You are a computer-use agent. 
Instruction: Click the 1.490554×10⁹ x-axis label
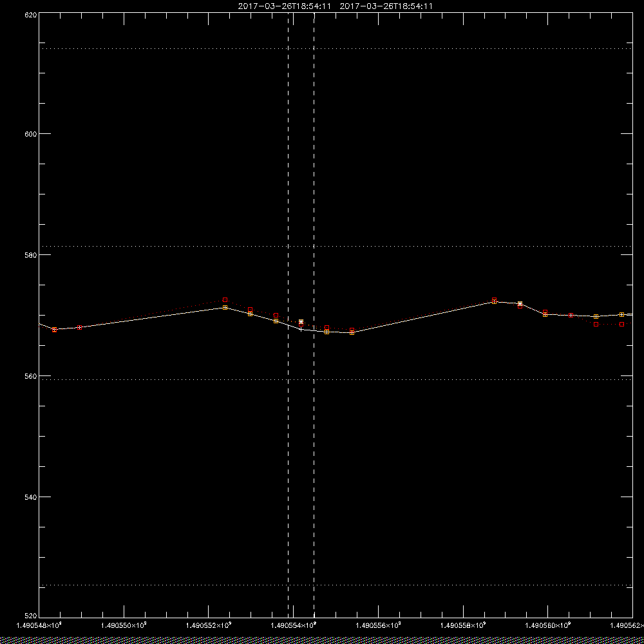pyautogui.click(x=294, y=625)
